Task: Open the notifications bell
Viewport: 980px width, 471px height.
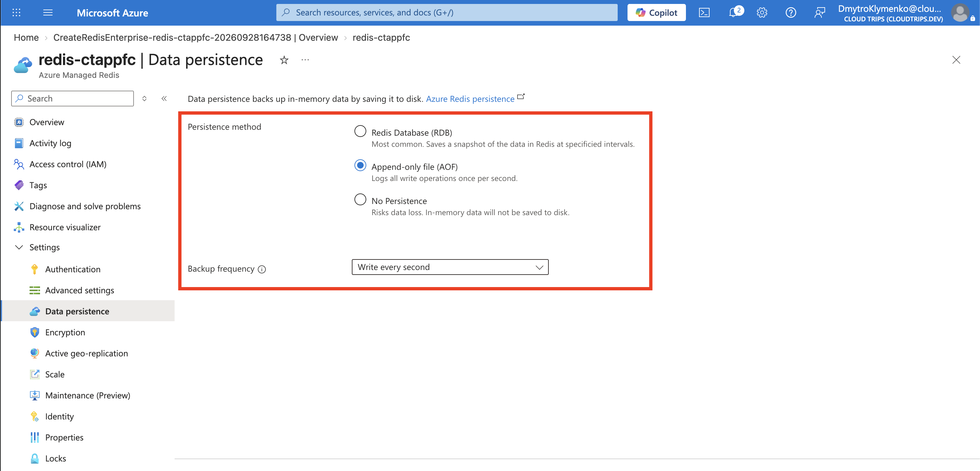Action: tap(733, 12)
